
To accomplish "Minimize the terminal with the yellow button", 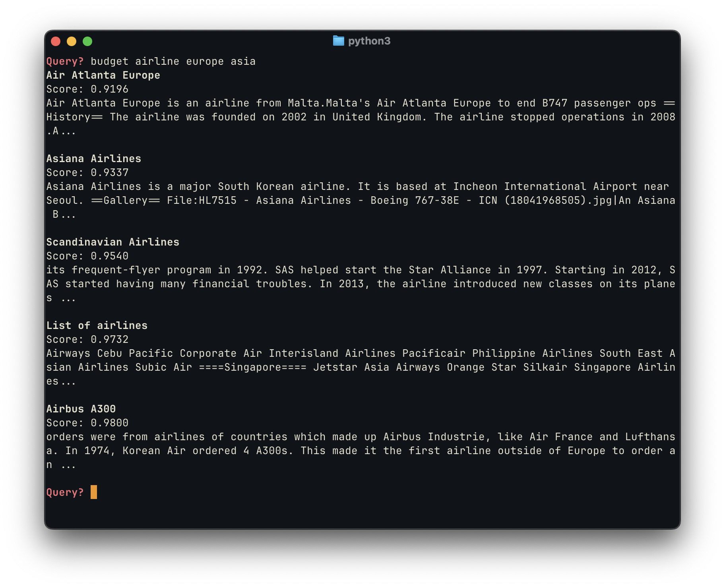I will click(72, 41).
